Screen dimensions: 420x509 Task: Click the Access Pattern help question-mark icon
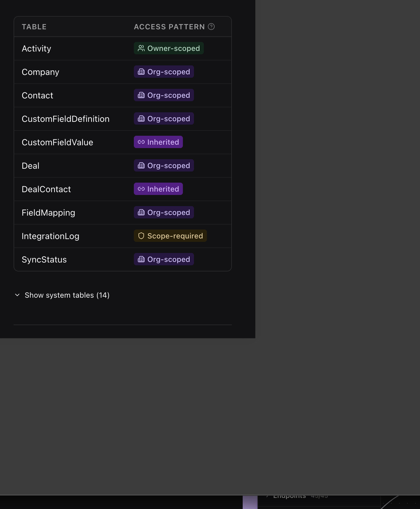(211, 27)
